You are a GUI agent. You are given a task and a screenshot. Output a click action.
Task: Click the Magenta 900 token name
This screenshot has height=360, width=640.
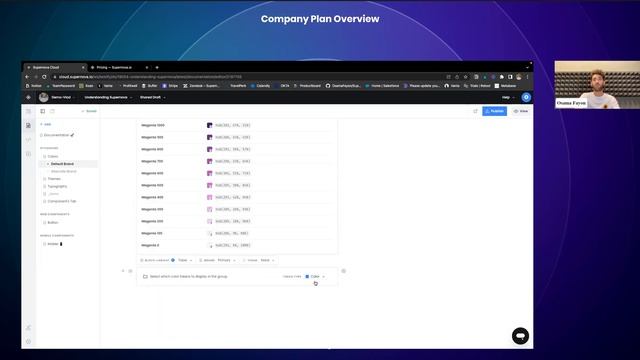coord(152,137)
